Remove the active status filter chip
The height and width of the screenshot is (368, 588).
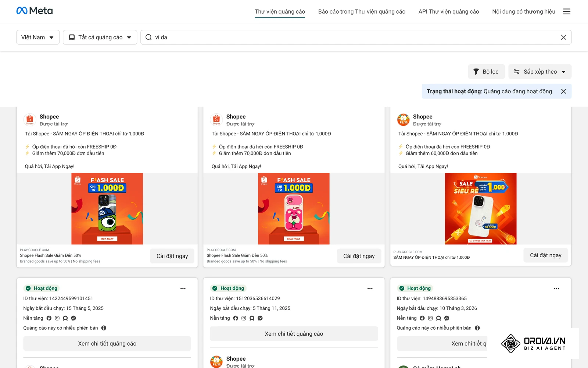point(563,91)
